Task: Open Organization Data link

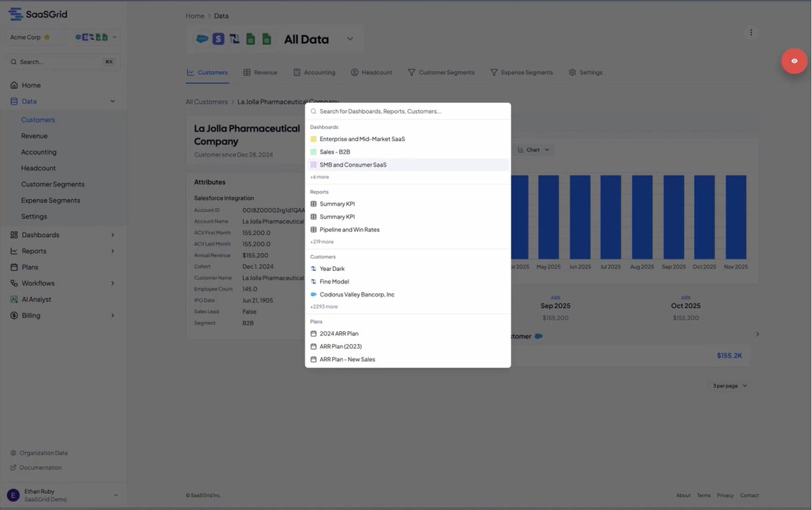Action: [x=39, y=453]
